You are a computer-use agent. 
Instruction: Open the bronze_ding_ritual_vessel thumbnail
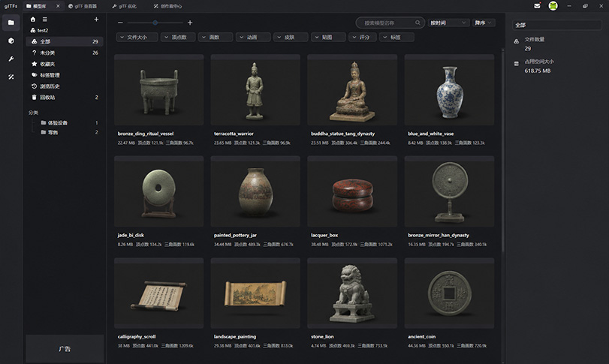point(159,89)
